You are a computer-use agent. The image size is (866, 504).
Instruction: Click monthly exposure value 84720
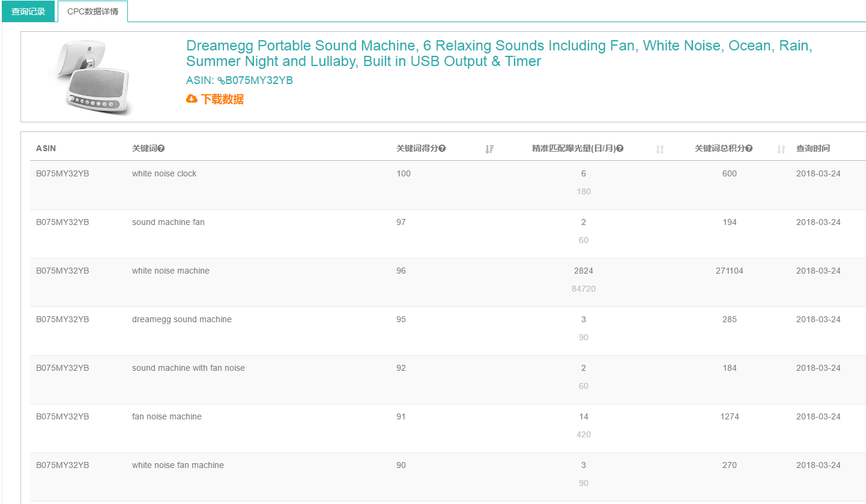(584, 289)
